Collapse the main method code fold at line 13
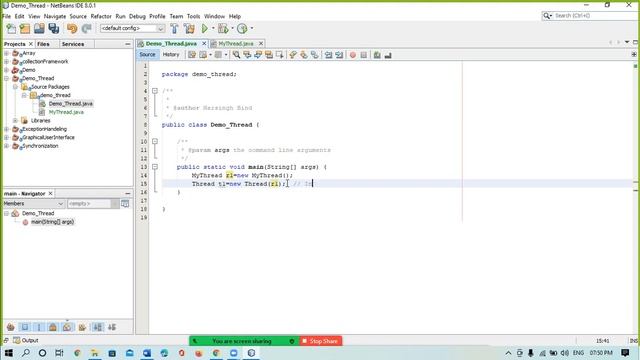Screen dimensions: 640x360 tap(155, 167)
